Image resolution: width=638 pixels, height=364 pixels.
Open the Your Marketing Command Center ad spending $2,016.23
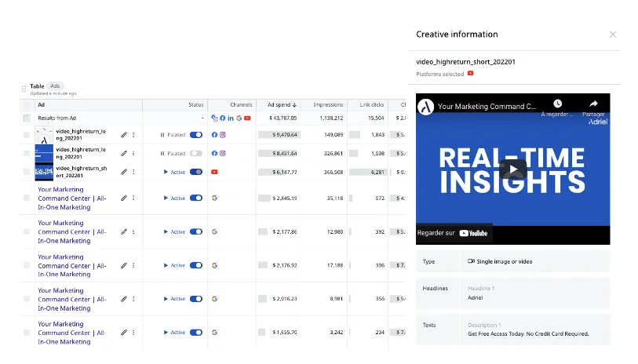(x=72, y=300)
